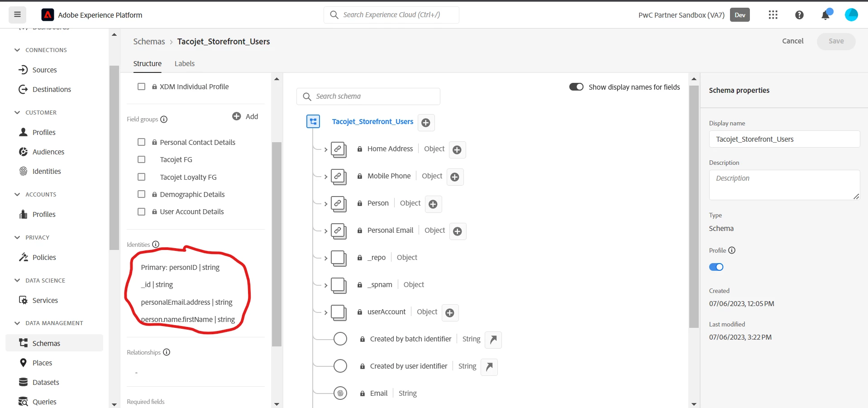Click the field groups panel scrollbar
Image resolution: width=868 pixels, height=408 pixels.
[277, 245]
